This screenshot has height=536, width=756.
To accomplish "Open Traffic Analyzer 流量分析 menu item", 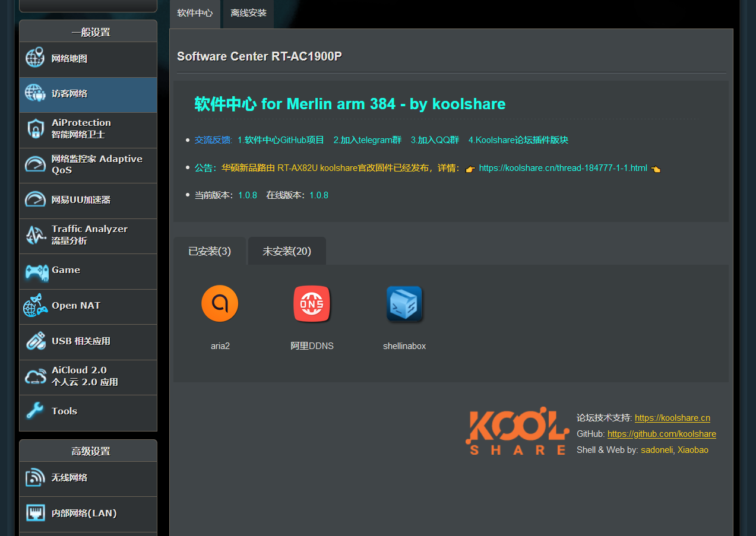I will (x=88, y=236).
